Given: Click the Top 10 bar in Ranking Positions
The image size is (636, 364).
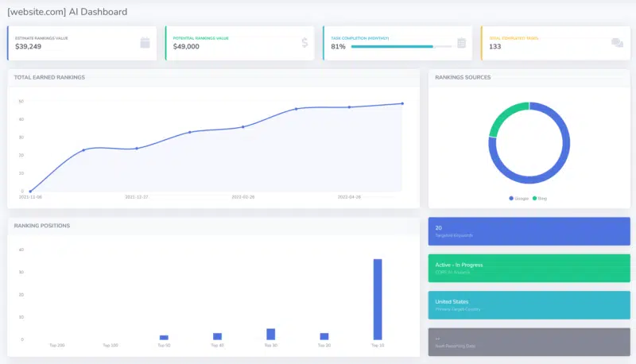Looking at the screenshot, I should click(x=377, y=299).
